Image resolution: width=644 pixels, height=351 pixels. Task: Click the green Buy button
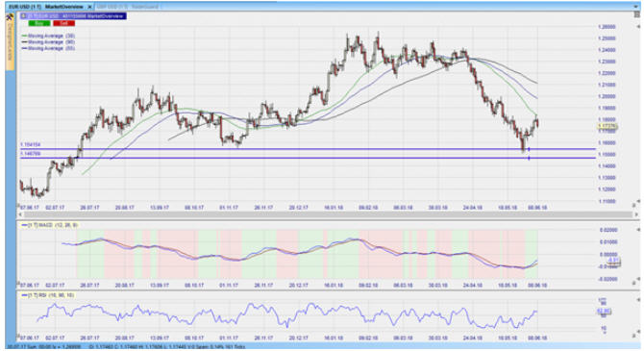(39, 23)
